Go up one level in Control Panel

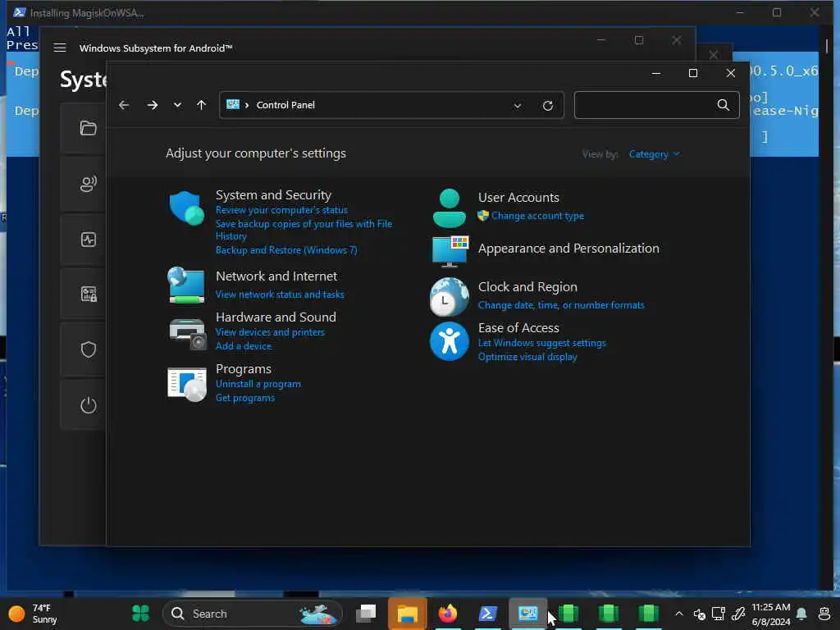pos(201,105)
